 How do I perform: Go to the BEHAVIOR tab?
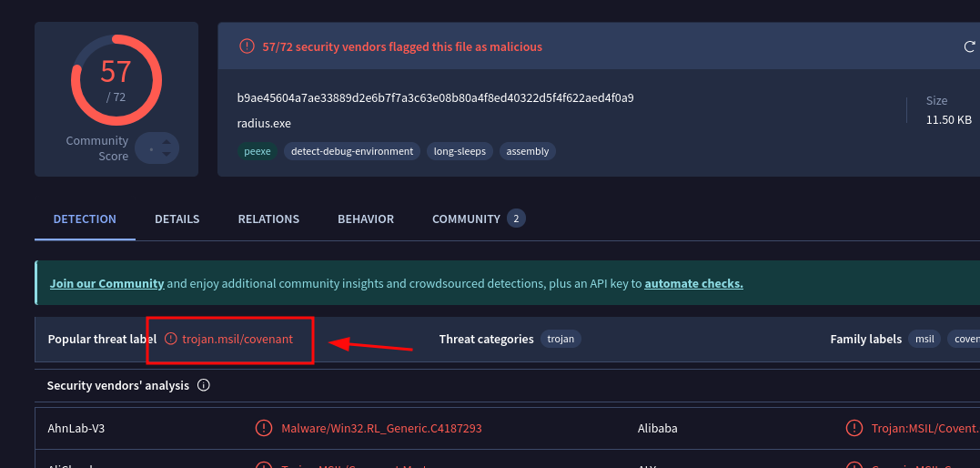click(366, 219)
